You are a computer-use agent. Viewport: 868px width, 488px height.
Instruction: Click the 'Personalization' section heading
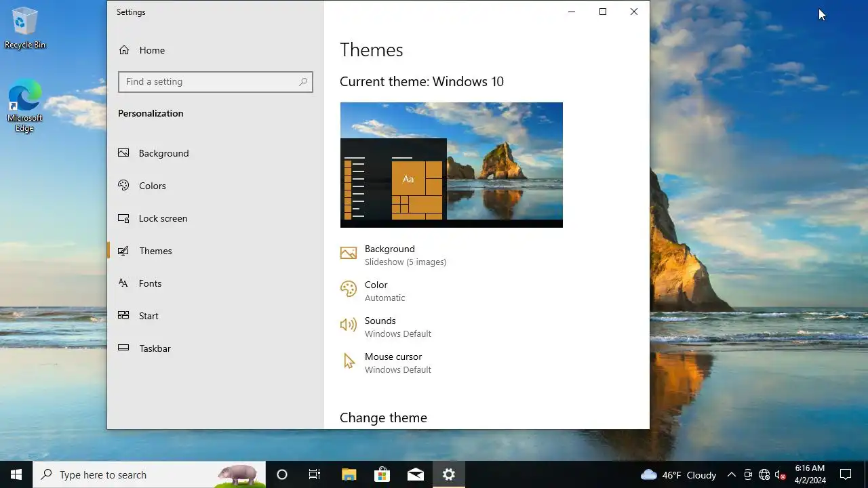[x=151, y=113]
